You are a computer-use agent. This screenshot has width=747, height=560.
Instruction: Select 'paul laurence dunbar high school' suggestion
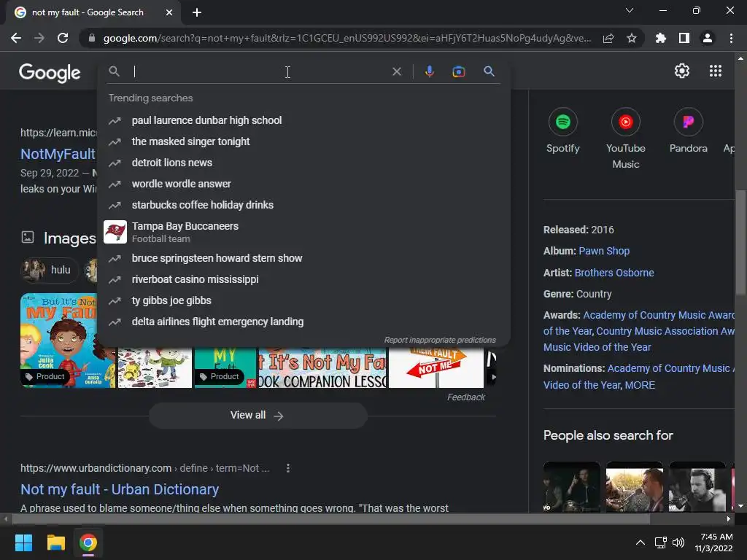(303, 120)
